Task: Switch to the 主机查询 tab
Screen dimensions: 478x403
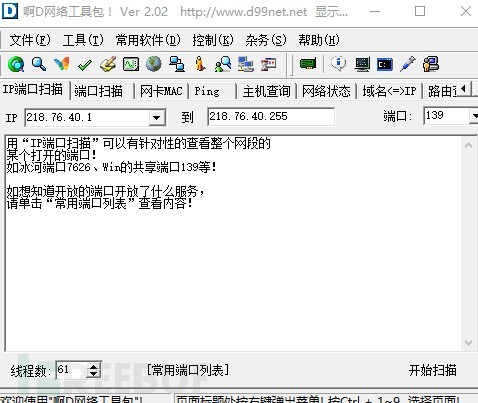Action: point(267,91)
